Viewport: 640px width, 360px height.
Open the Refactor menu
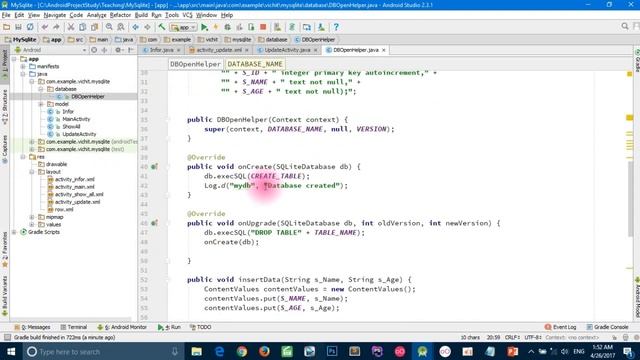(x=120, y=15)
